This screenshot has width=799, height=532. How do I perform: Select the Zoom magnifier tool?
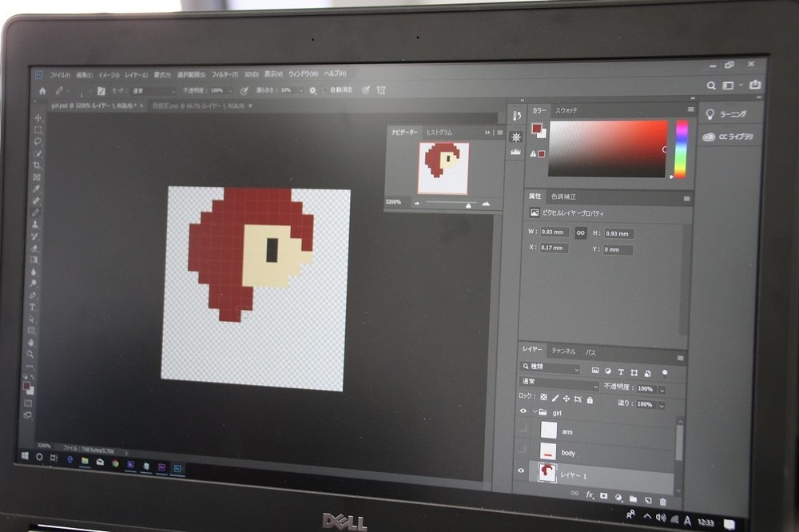(30, 354)
